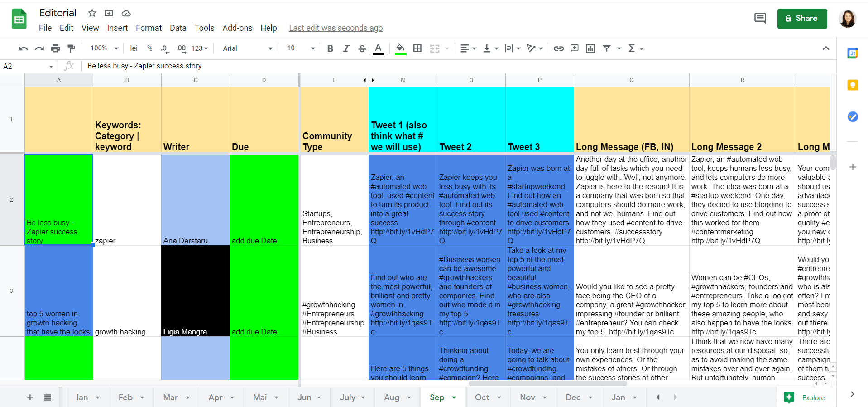The height and width of the screenshot is (407, 868).
Task: Open the text wrapping dropdown
Action: tap(513, 48)
